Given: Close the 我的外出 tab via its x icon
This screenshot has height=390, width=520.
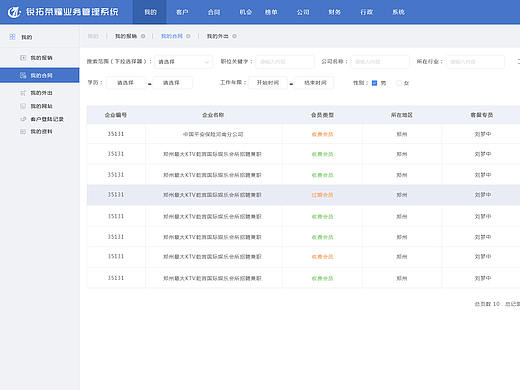Looking at the screenshot, I should [234, 36].
